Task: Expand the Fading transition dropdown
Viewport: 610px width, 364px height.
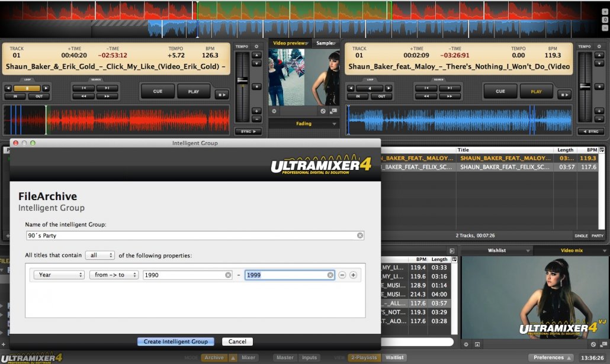Action: (304, 124)
